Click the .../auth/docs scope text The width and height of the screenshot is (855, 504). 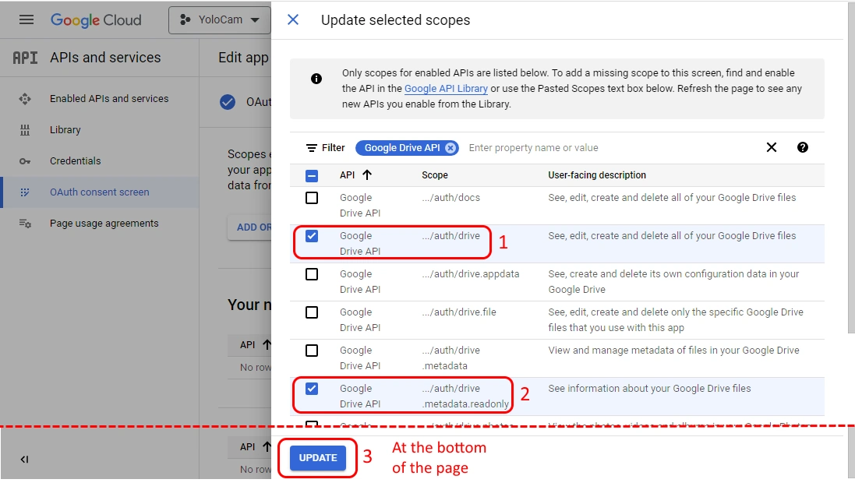pyautogui.click(x=451, y=198)
